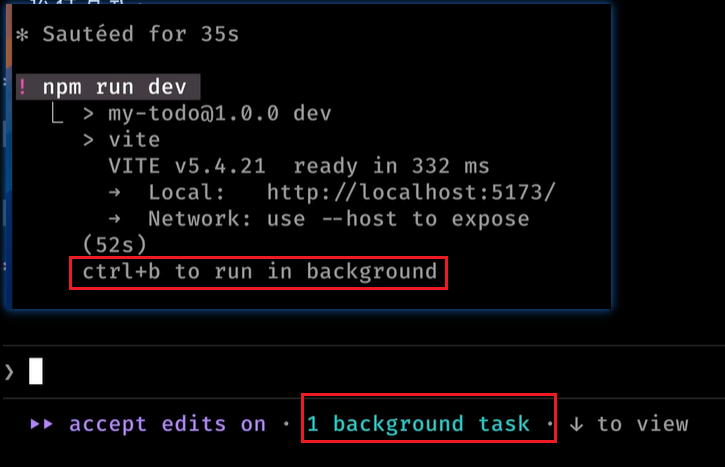This screenshot has height=467, width=725.
Task: Open the '1 background task' status entry
Action: 418,424
